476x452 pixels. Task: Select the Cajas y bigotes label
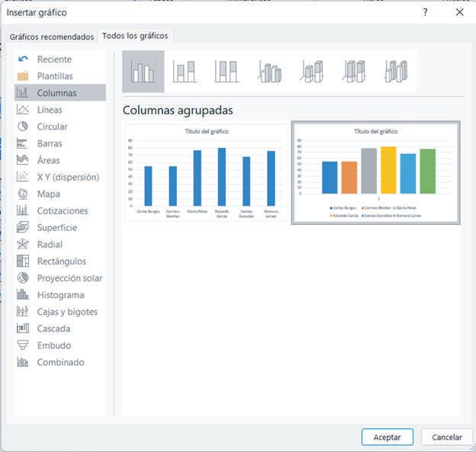(x=67, y=312)
